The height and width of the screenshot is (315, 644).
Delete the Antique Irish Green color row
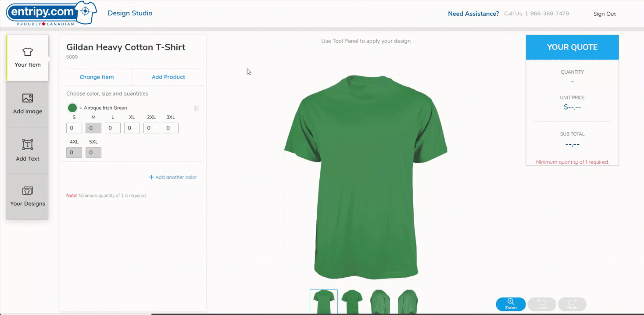(x=196, y=108)
